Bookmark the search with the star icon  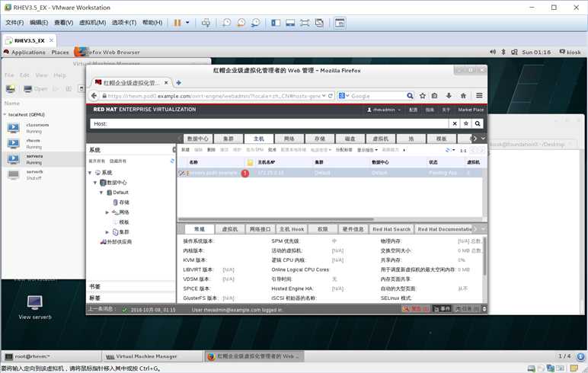[465, 124]
